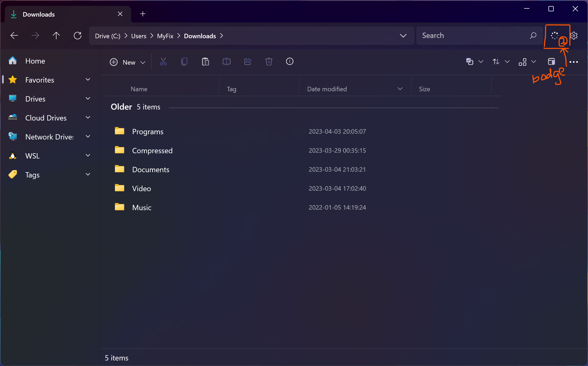
Task: Paste items with the clipboard icon
Action: click(205, 61)
